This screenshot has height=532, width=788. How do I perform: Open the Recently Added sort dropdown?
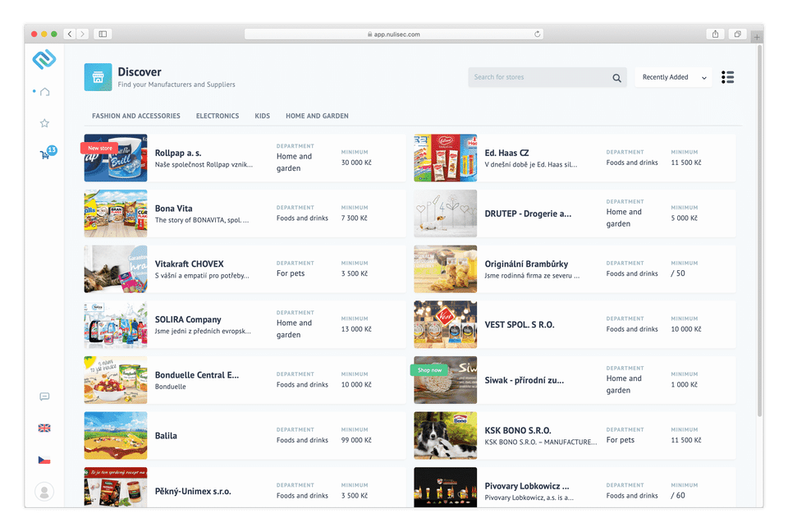(673, 77)
